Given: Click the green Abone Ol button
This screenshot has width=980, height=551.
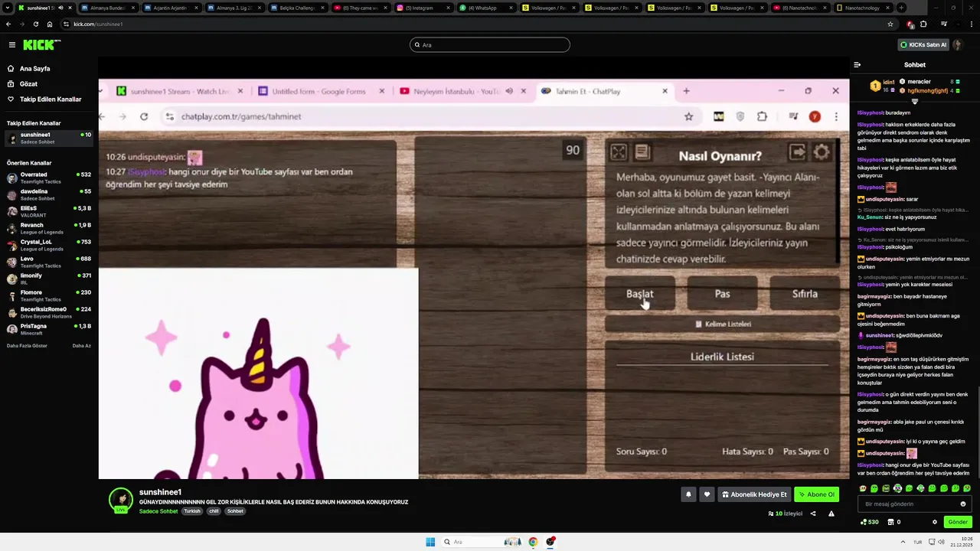Looking at the screenshot, I should click(817, 494).
